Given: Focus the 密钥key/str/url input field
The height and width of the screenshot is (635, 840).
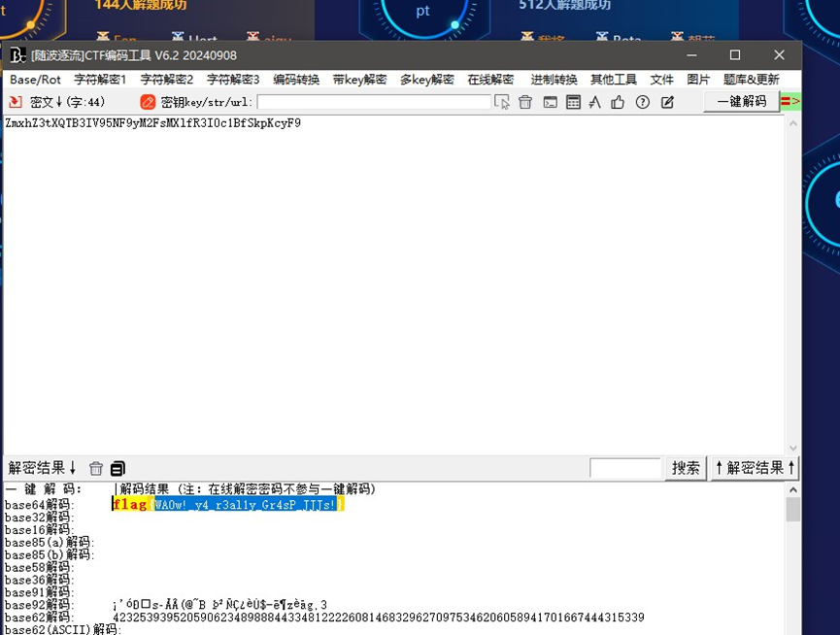Looking at the screenshot, I should [374, 102].
